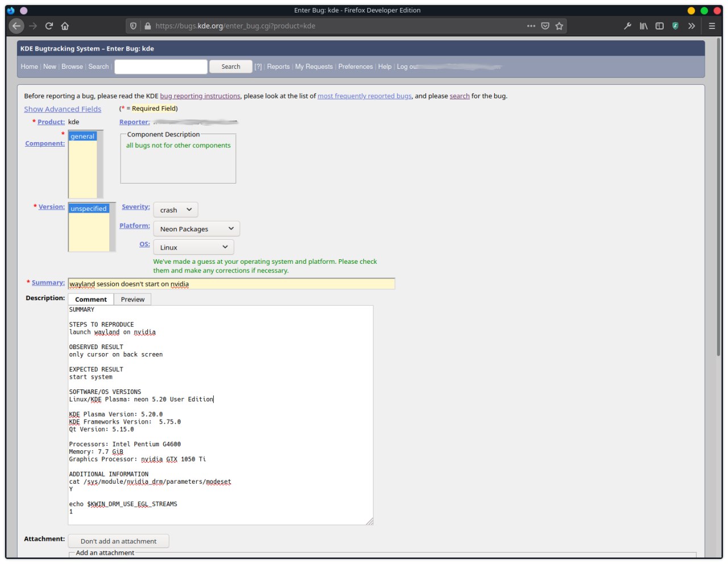This screenshot has height=564, width=728.
Task: Open New in the Bugzilla navigation bar
Action: (50, 67)
